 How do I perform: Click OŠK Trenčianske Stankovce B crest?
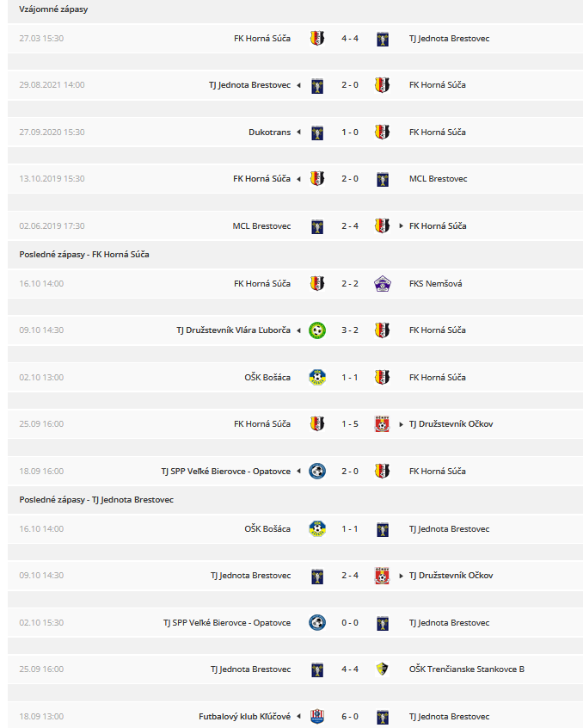point(382,669)
